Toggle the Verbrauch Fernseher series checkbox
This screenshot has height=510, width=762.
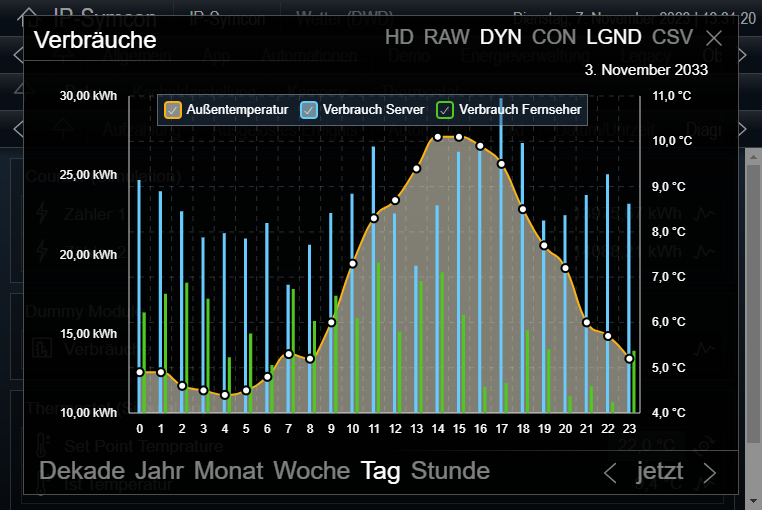pyautogui.click(x=446, y=109)
